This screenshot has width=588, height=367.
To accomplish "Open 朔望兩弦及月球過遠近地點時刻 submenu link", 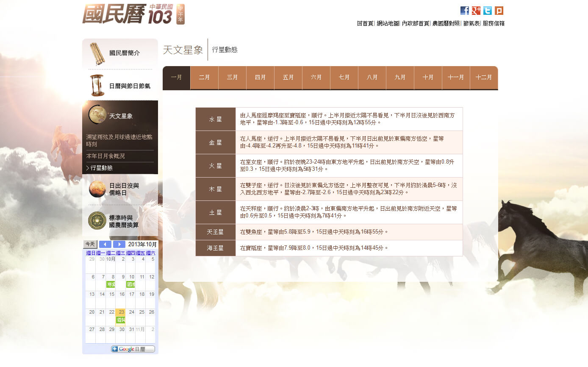I will [x=119, y=140].
